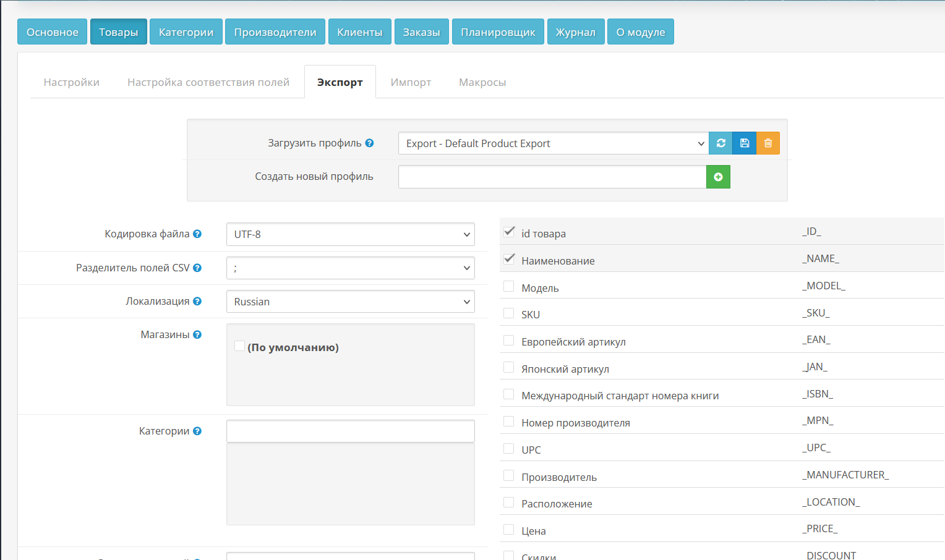This screenshot has width=945, height=560.
Task: Click the orange trash icon to delete profile
Action: click(768, 143)
